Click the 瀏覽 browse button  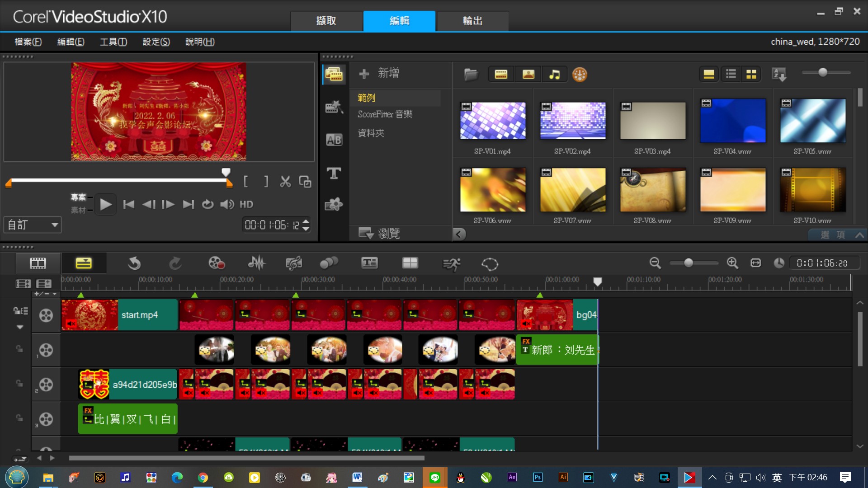pos(379,233)
